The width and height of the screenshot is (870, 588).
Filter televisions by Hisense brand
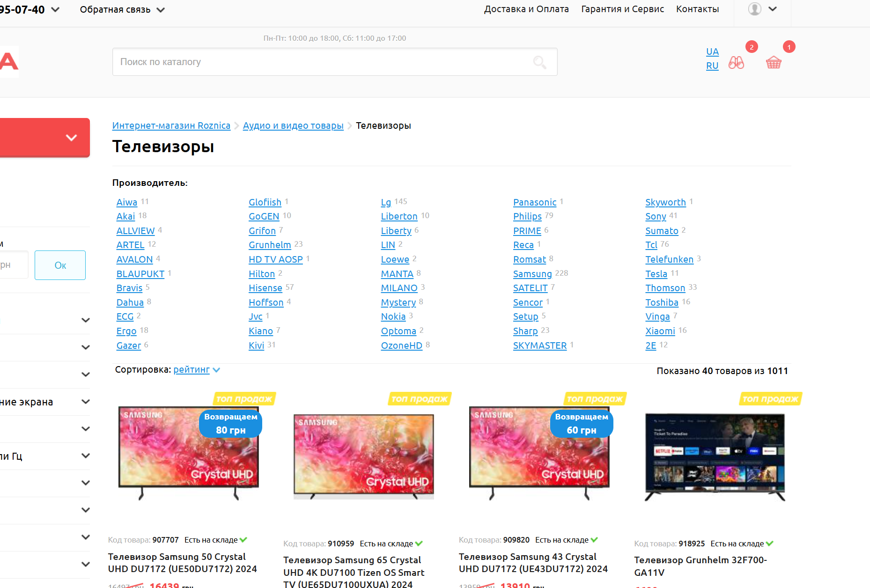pos(265,288)
